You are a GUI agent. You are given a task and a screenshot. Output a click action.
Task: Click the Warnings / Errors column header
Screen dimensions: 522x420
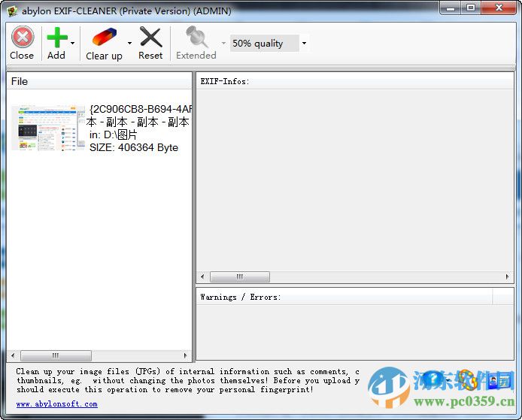(344, 297)
